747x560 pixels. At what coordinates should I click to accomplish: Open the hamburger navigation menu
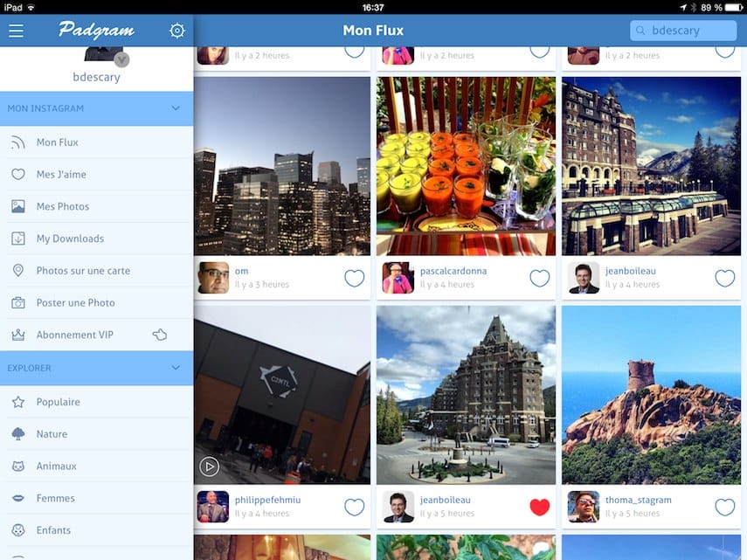(16, 29)
